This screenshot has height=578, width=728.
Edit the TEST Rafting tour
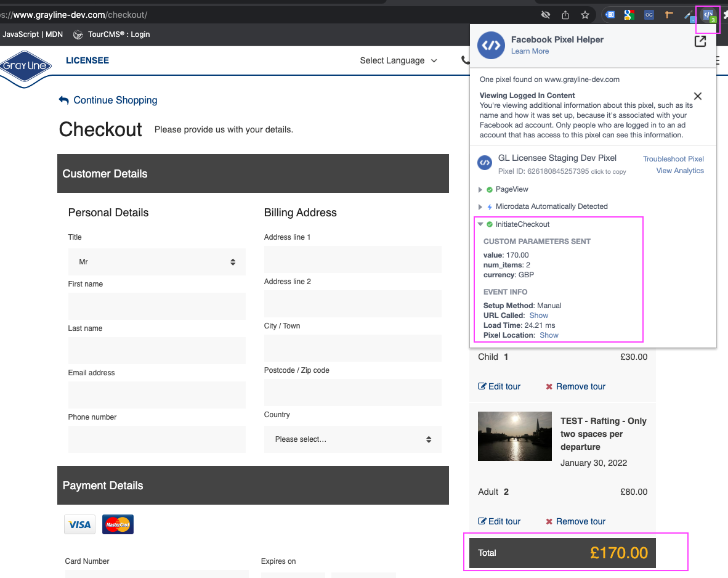click(x=499, y=521)
